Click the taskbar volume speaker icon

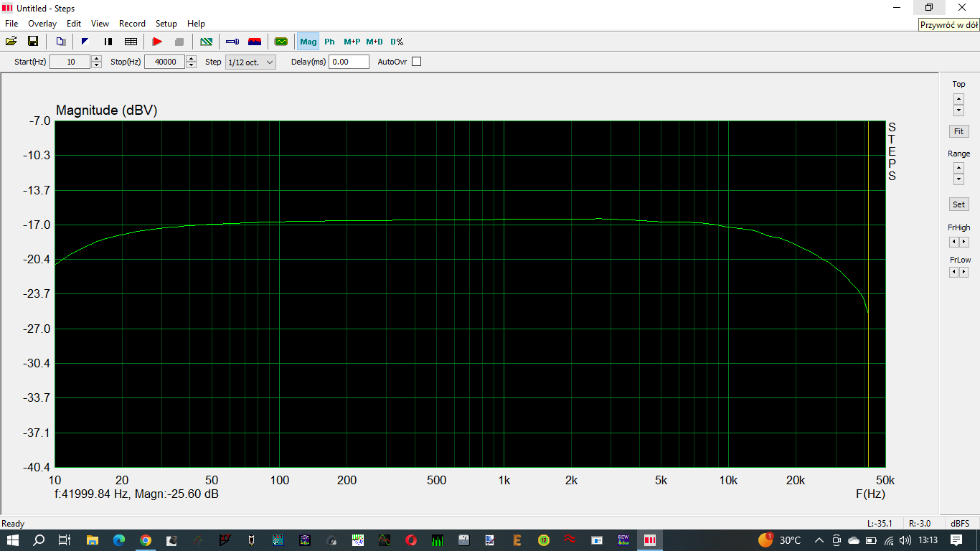pyautogui.click(x=906, y=540)
